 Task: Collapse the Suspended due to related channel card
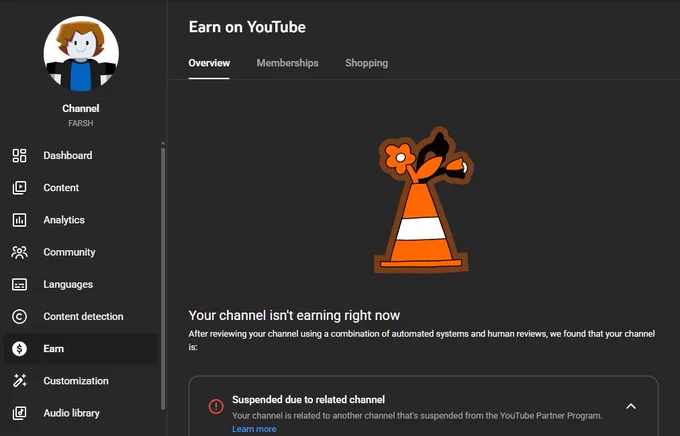(x=631, y=406)
